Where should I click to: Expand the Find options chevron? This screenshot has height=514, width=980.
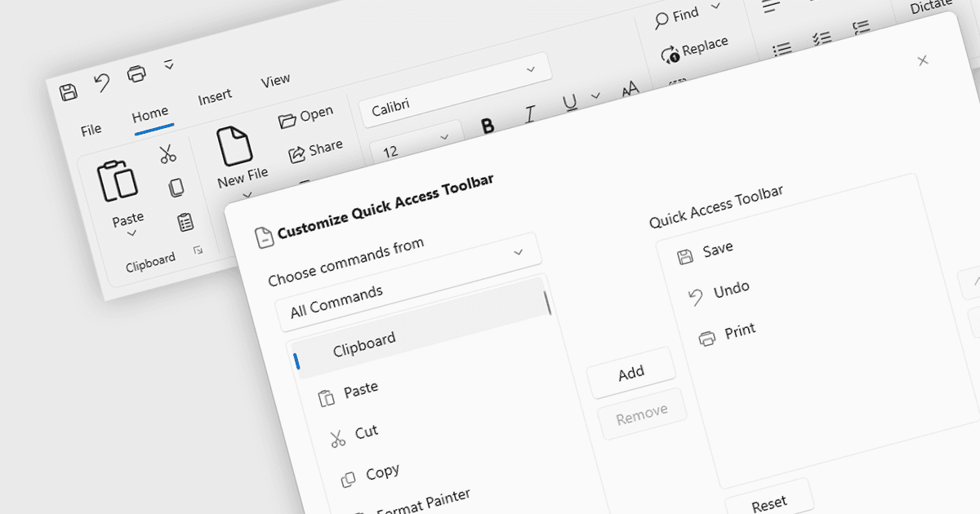point(716,7)
